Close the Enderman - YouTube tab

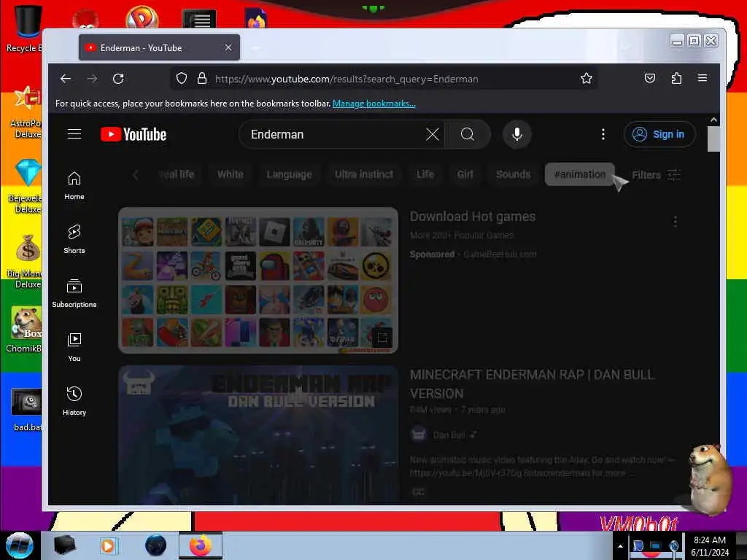coord(228,47)
